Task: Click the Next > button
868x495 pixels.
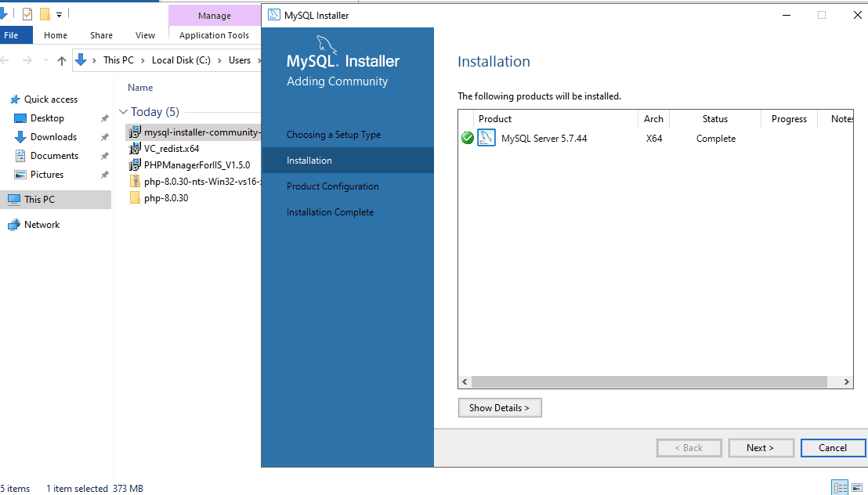Action: click(759, 448)
